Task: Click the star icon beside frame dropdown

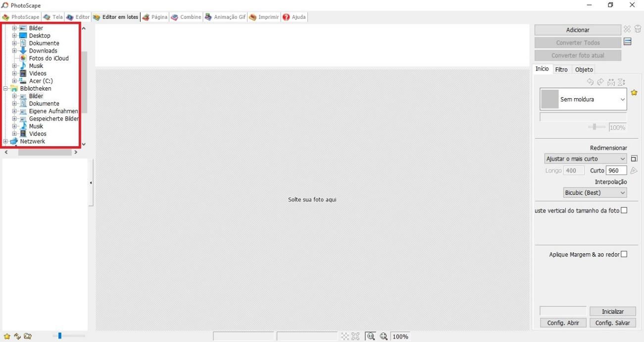Action: 634,93
